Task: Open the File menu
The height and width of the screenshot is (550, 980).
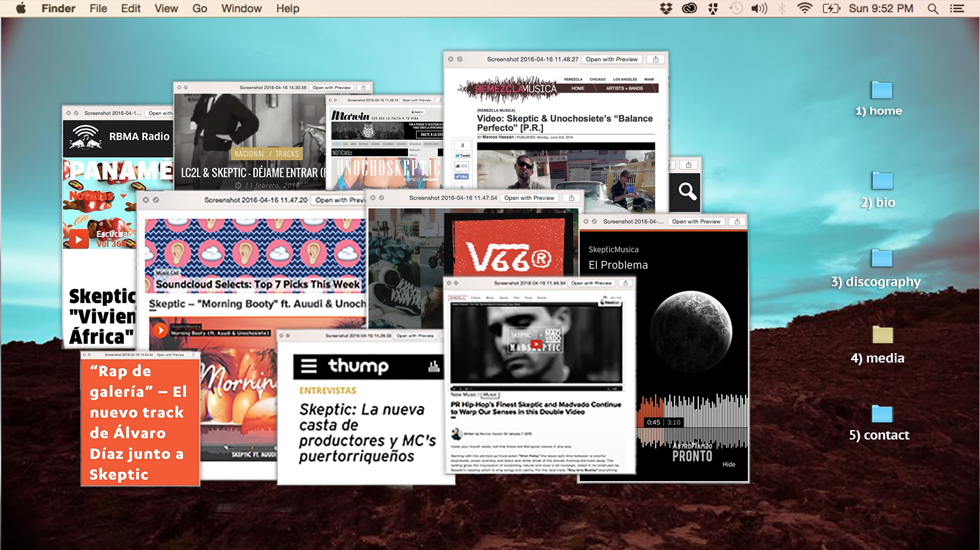Action: (x=98, y=8)
